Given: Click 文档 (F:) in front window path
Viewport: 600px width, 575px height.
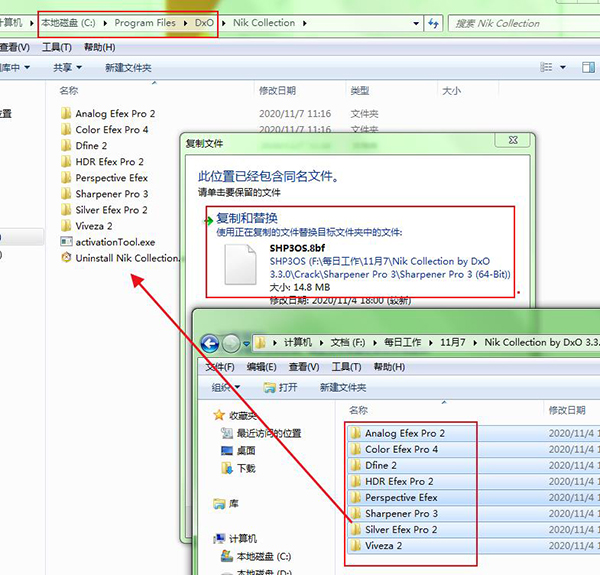Looking at the screenshot, I should pyautogui.click(x=348, y=342).
